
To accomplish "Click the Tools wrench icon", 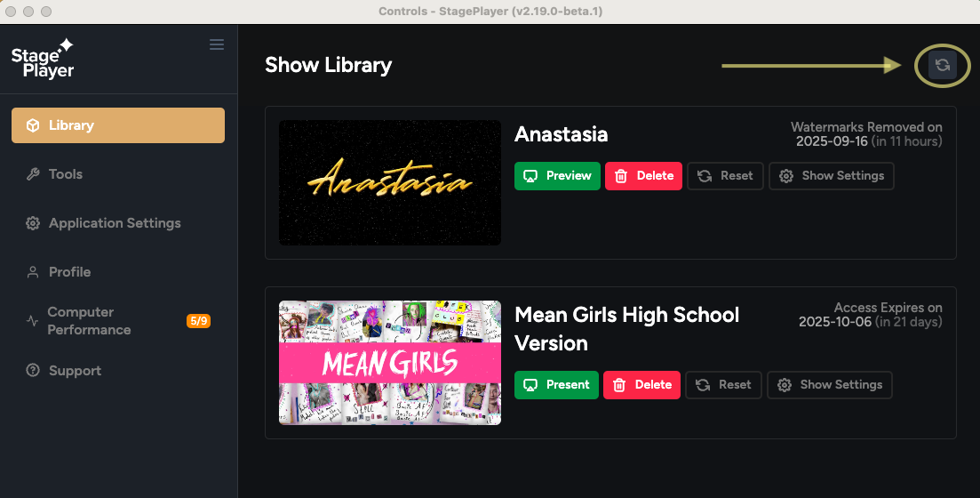I will 33,174.
